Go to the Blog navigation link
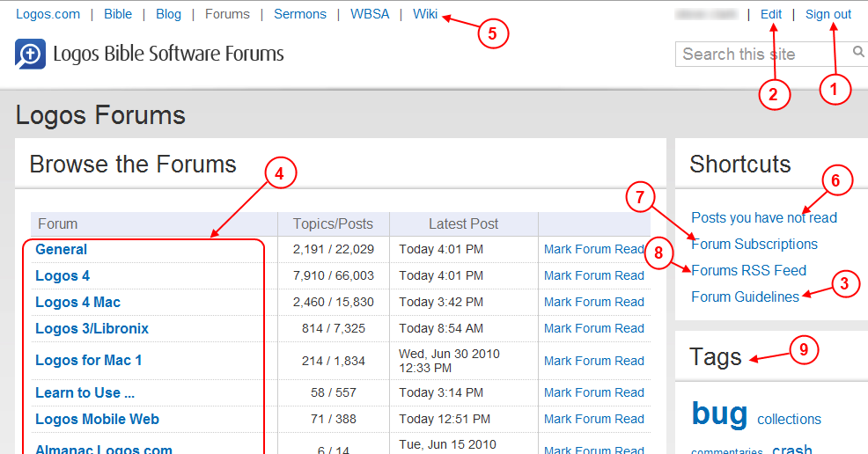868x454 pixels. tap(168, 14)
